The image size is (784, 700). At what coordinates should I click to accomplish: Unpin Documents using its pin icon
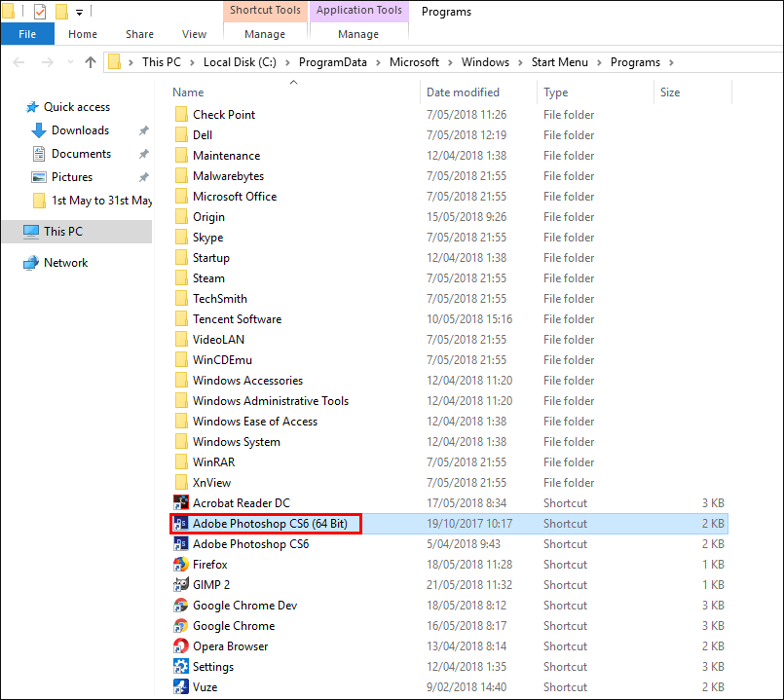click(144, 154)
